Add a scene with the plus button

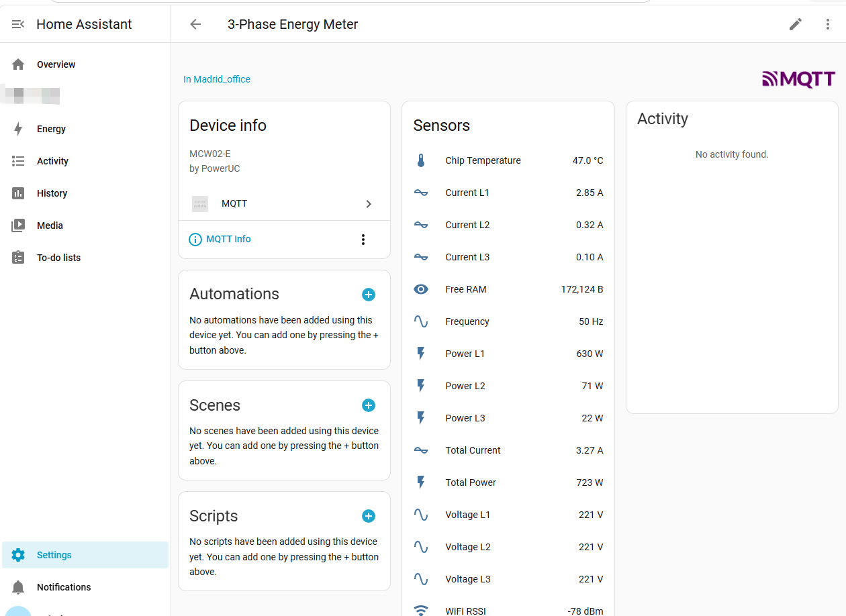tap(369, 405)
